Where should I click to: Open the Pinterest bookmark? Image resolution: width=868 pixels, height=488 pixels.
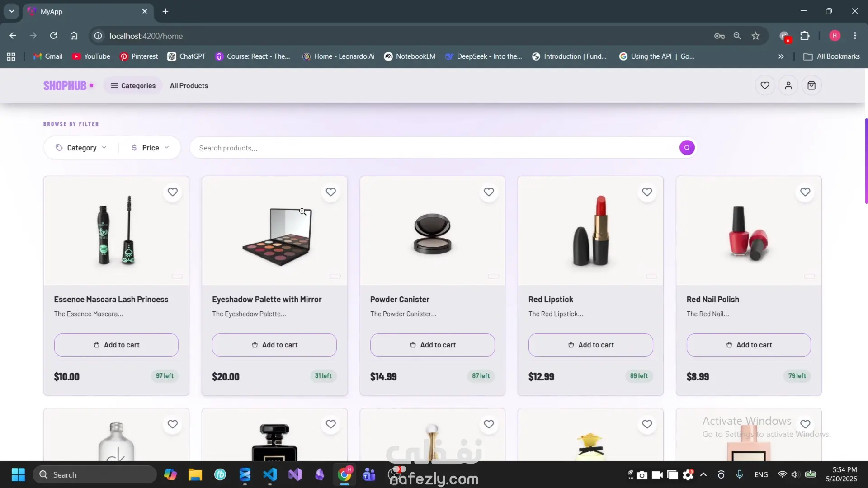(x=138, y=56)
